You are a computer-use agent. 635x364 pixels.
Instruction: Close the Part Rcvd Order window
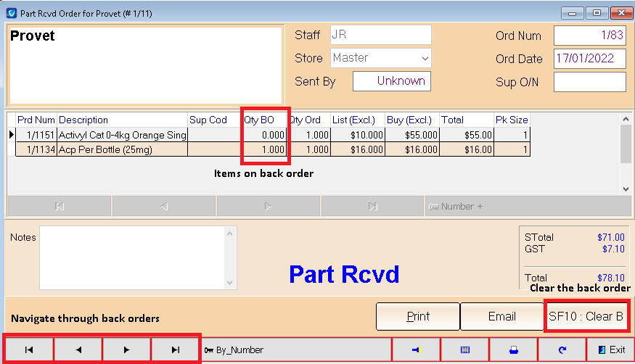[621, 13]
